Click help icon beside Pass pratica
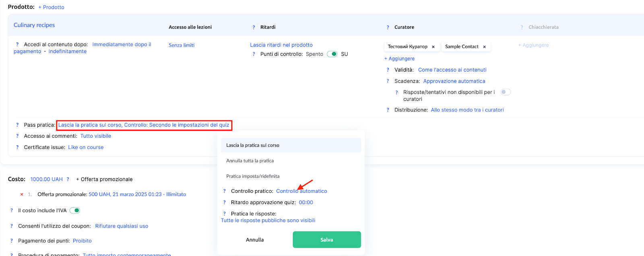644x256 pixels. pos(17,125)
